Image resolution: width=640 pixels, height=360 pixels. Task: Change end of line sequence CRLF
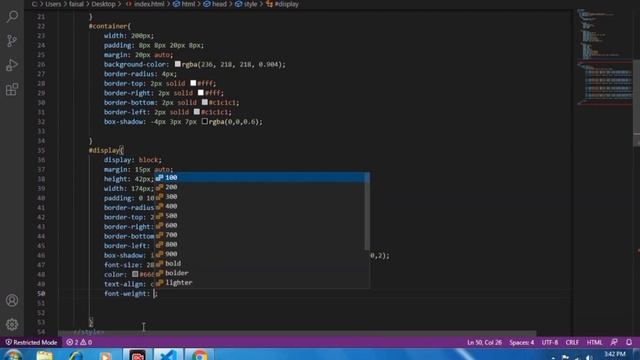[572, 342]
